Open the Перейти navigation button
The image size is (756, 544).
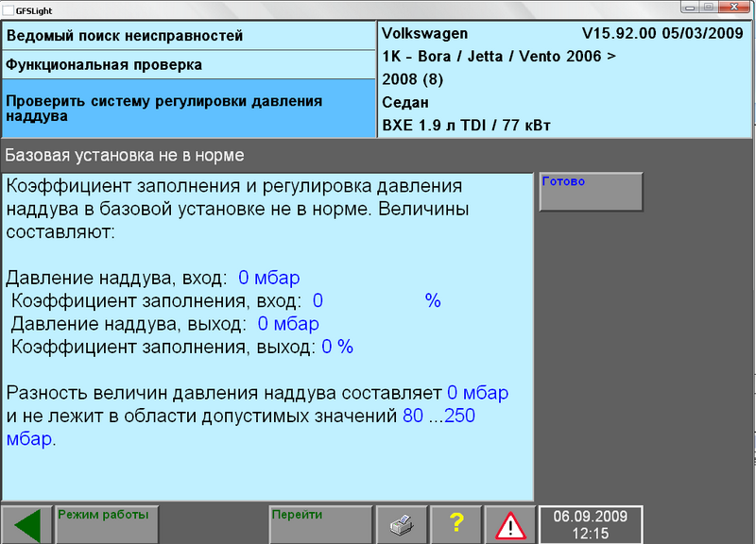pos(320,525)
